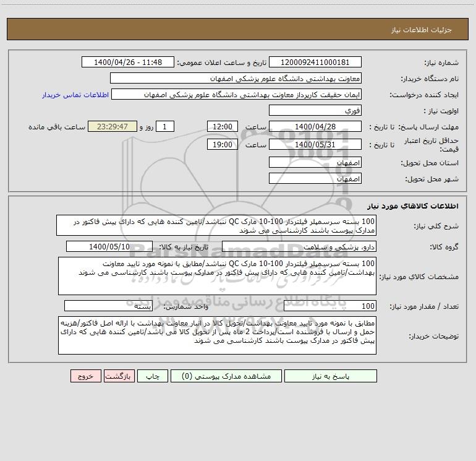The width and height of the screenshot is (476, 461).
Task: Click the تاریخ و ساعت اعلان عمومی label
Action: pyautogui.click(x=221, y=62)
